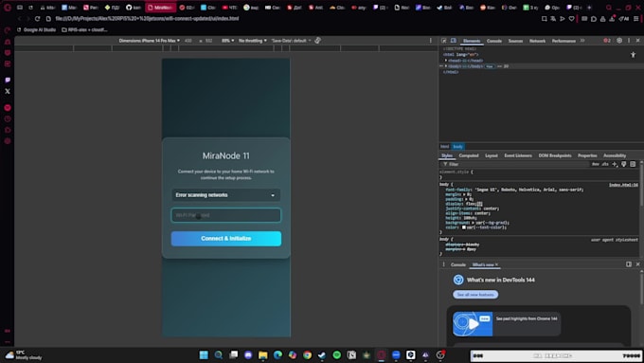644x363 pixels.
Task: Expand more DevTools tabs with double chevron
Action: tap(582, 41)
